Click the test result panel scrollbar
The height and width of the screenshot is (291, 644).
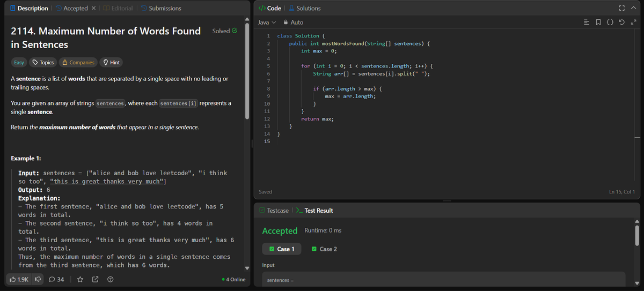(637, 235)
